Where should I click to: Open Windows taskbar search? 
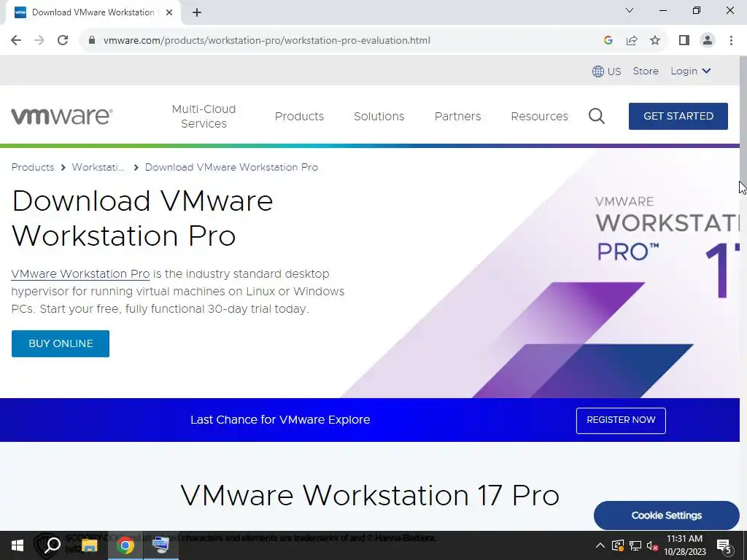52,545
